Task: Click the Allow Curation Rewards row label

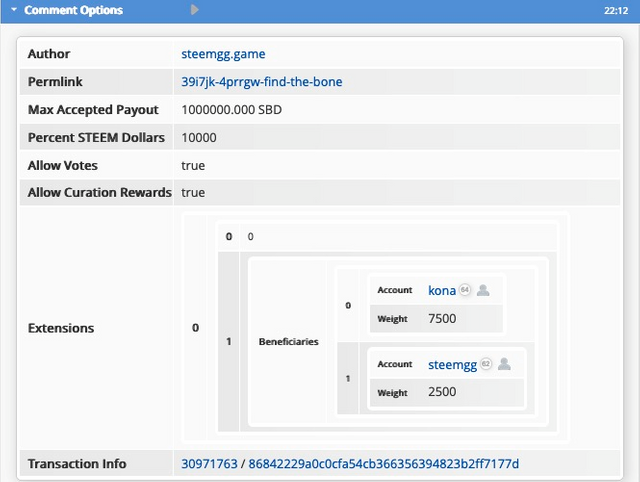Action: (x=100, y=192)
